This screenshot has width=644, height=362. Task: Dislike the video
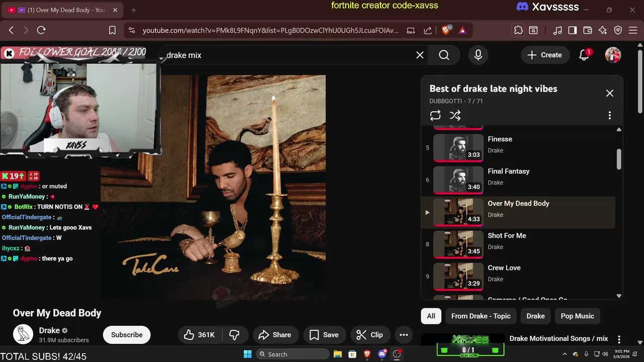point(234,335)
